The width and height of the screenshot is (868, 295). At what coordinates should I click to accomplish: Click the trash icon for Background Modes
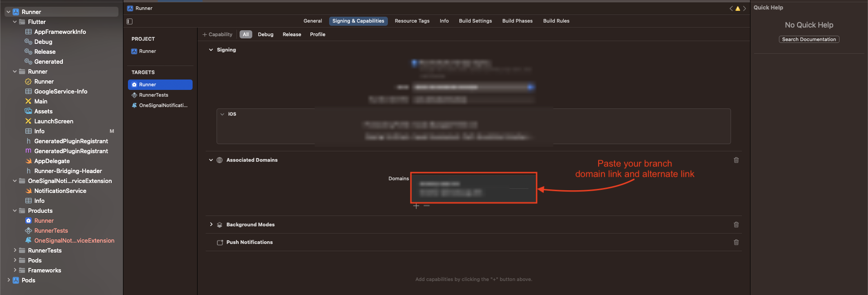point(736,225)
